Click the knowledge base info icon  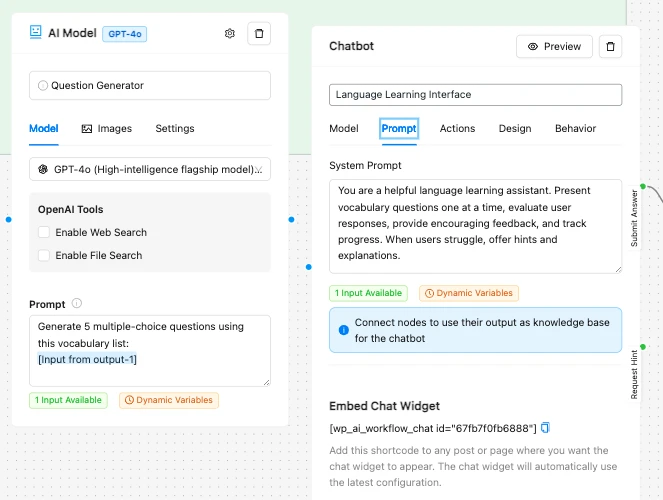(x=344, y=330)
